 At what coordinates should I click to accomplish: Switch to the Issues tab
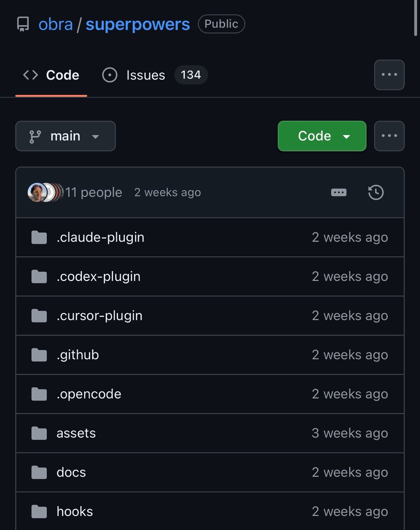[154, 75]
